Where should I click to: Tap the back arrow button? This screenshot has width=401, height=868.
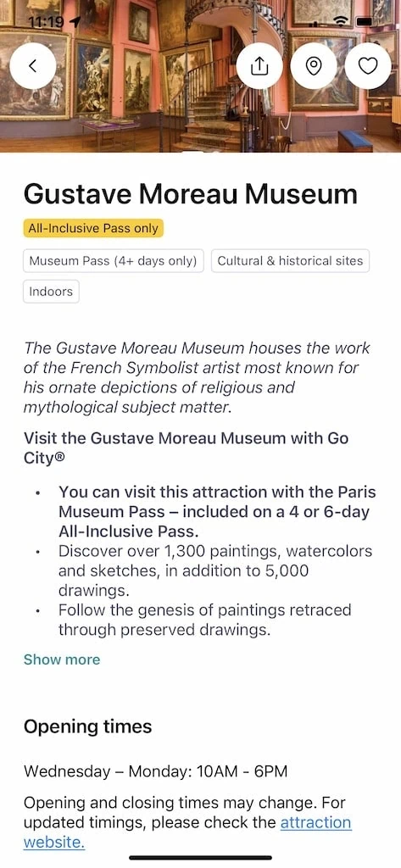[x=33, y=66]
